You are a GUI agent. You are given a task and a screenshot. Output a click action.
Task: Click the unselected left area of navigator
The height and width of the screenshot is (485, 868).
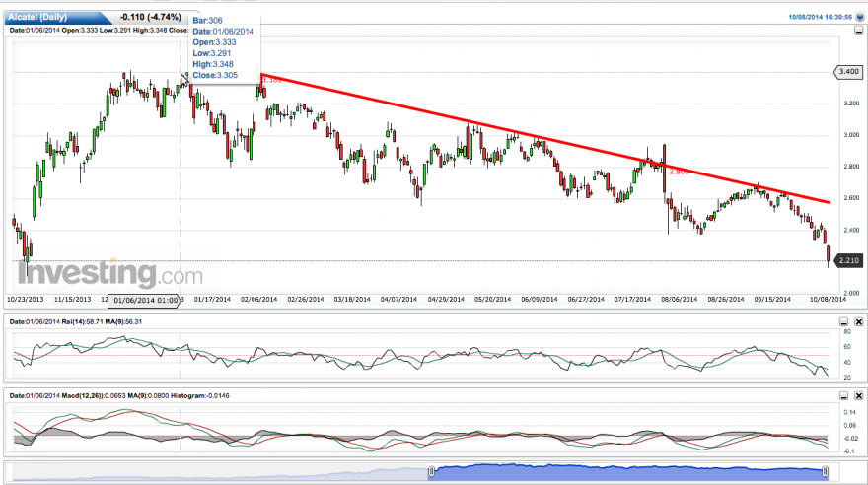coord(220,473)
